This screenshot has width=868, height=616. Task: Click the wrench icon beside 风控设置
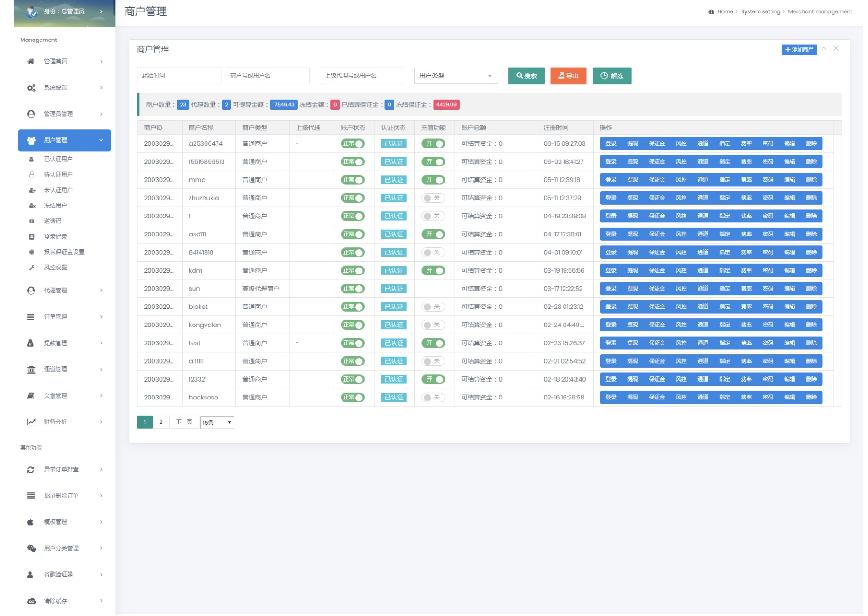(x=32, y=268)
